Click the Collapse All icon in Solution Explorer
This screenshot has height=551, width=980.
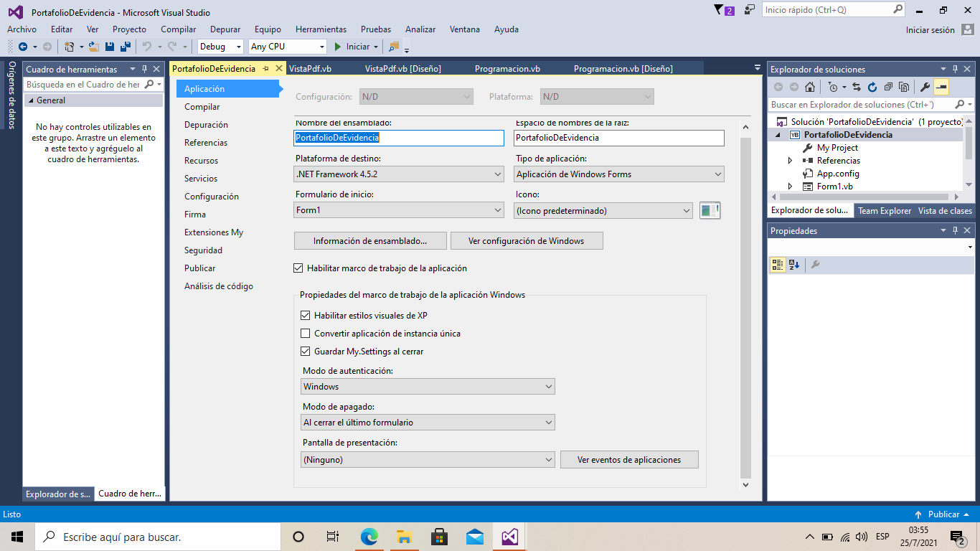tap(888, 87)
